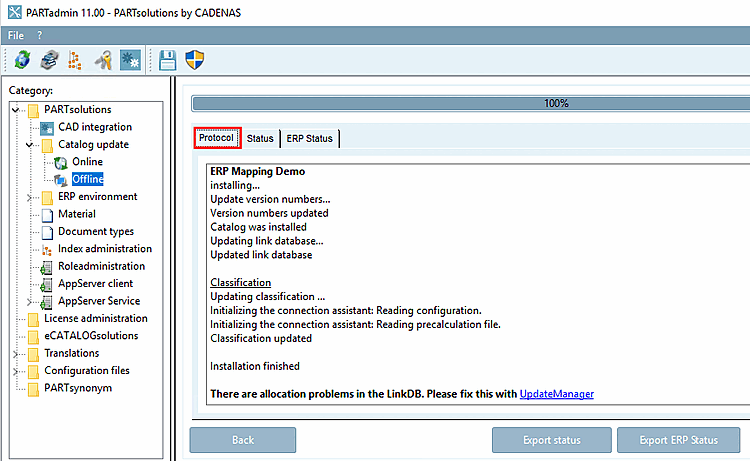750x461 pixels.
Task: Select the eCATALOGsolutions tree item
Action: [91, 336]
